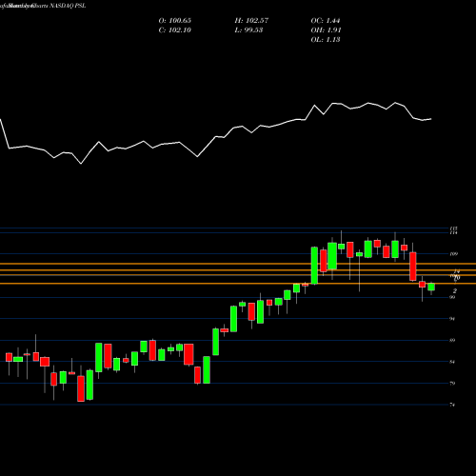
Task: Select the last point of the white line chart
Action: pyautogui.click(x=431, y=119)
